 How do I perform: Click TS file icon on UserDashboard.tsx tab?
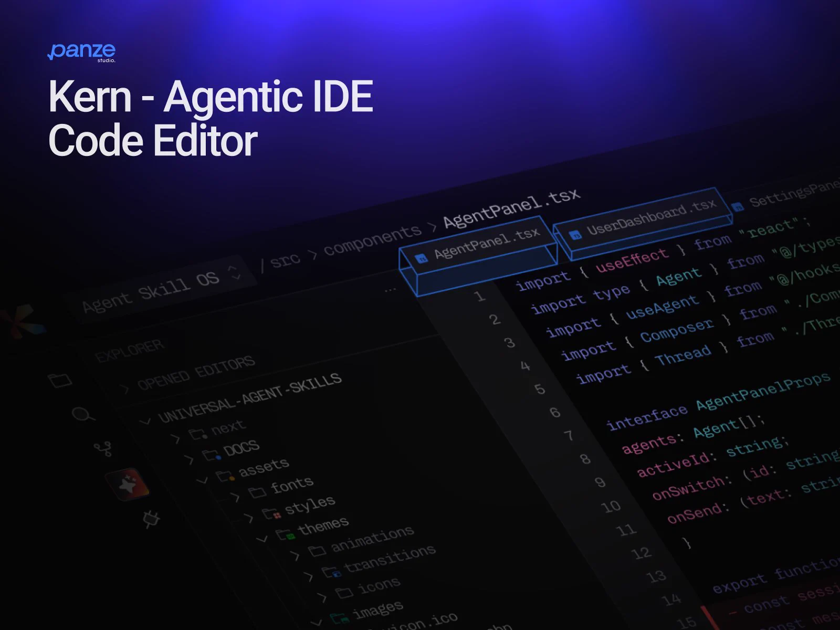575,235
